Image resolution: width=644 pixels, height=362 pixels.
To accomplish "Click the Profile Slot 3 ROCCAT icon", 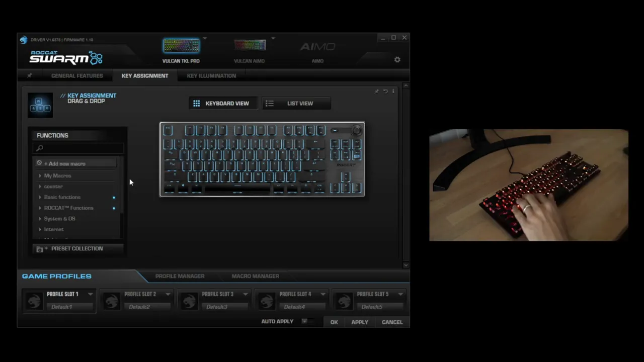I will 189,301.
